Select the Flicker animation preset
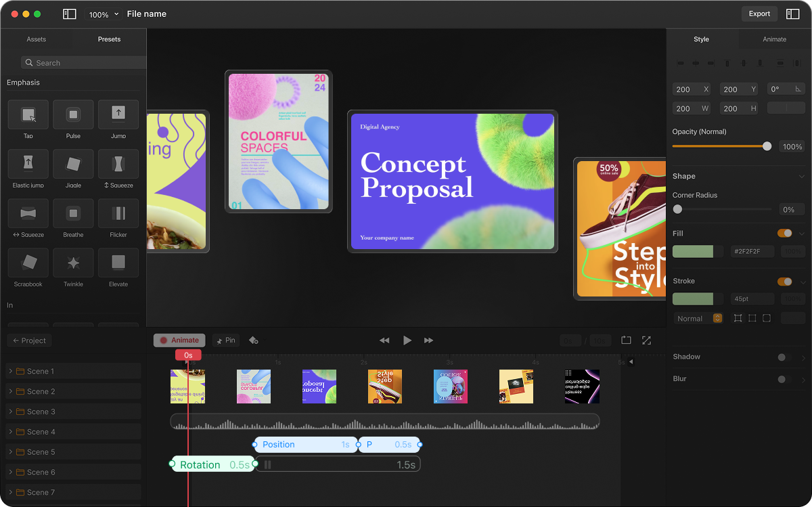Image resolution: width=812 pixels, height=507 pixels. (x=118, y=214)
